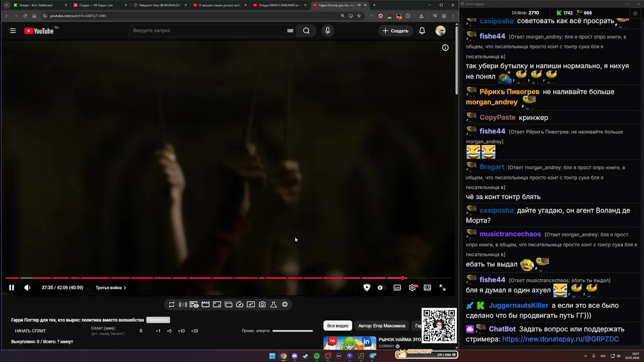Image resolution: width=644 pixels, height=362 pixels.
Task: Open a new browser tab
Action: coord(374,5)
